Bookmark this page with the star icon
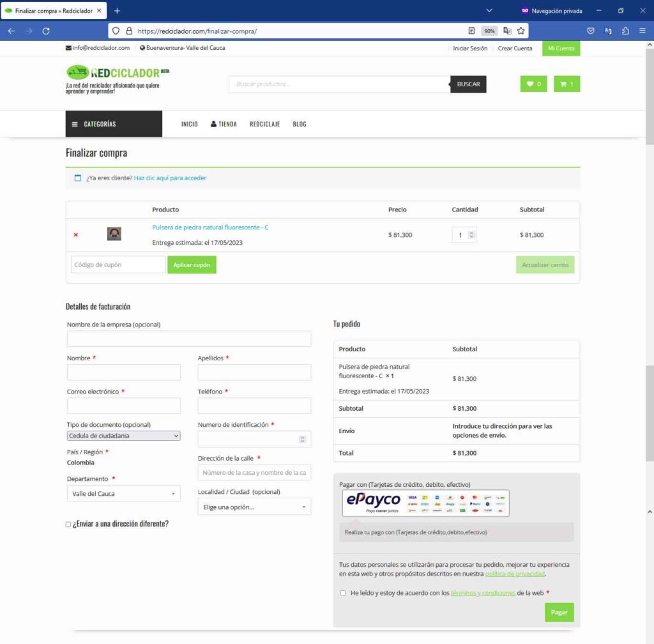The height and width of the screenshot is (644, 654). 521,31
